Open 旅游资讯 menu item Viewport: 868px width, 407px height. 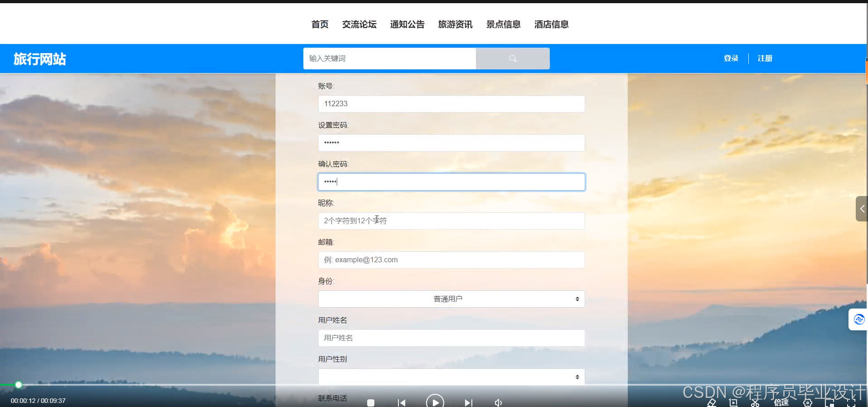click(x=455, y=25)
